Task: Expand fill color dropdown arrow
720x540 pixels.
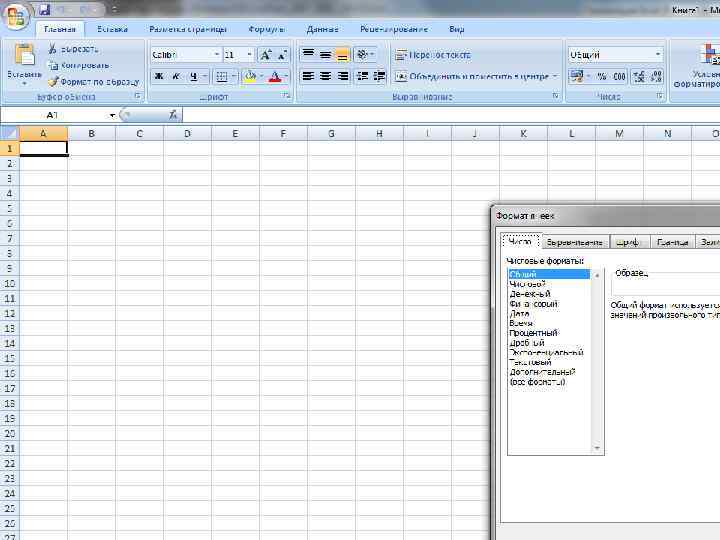Action: [x=261, y=76]
